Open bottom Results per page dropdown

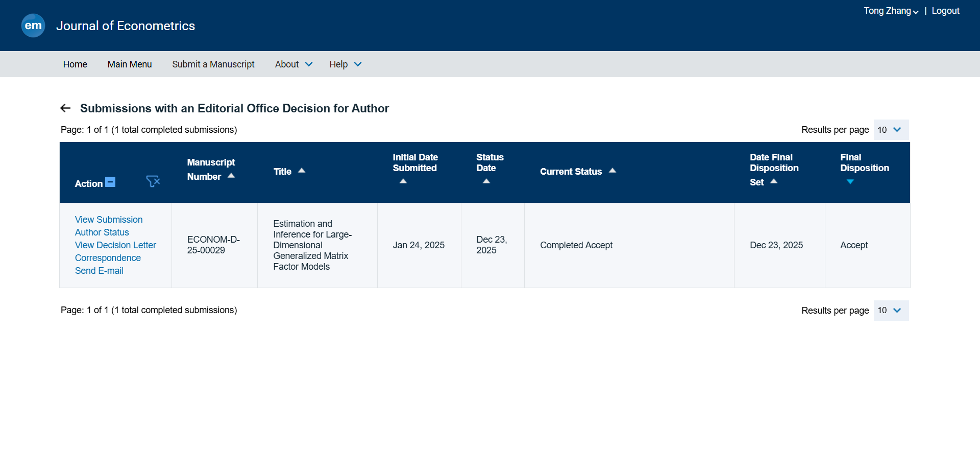[891, 311]
